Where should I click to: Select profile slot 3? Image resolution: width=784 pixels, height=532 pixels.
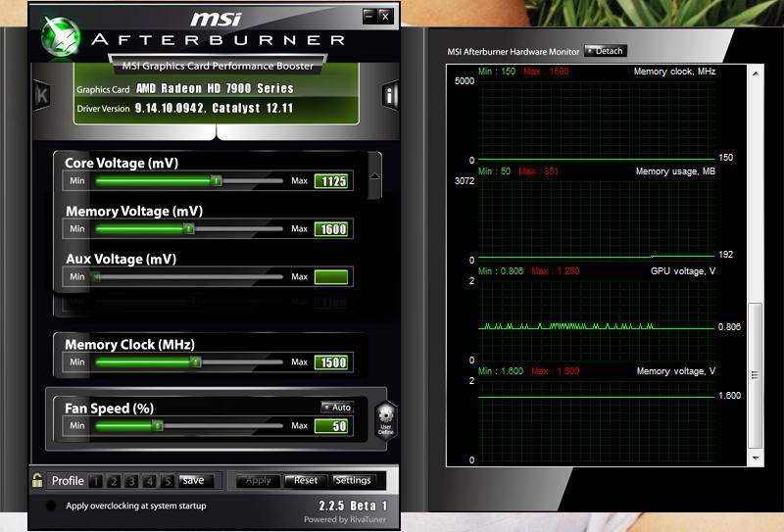pos(131,481)
